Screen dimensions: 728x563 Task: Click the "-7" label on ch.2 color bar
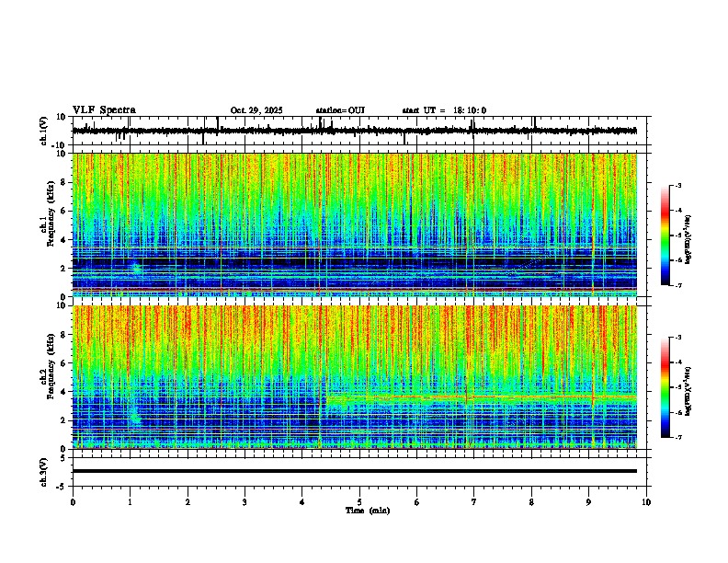(x=678, y=438)
